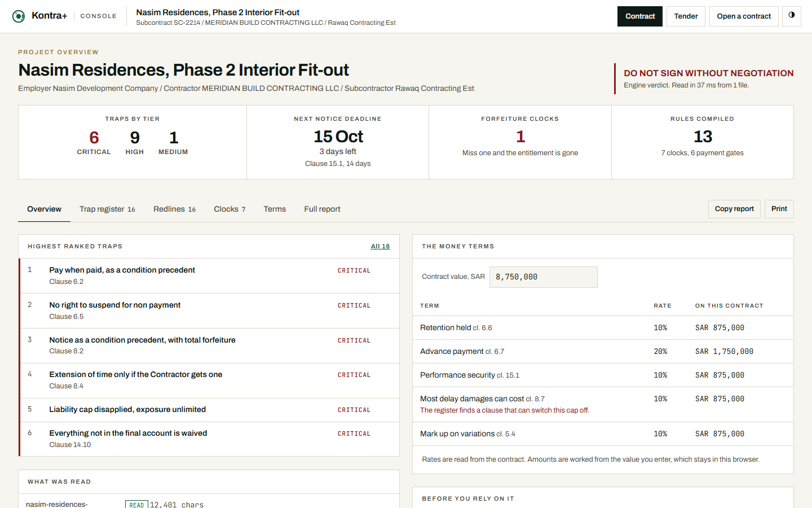Click the Retention held term row
812x508 pixels.
[603, 328]
